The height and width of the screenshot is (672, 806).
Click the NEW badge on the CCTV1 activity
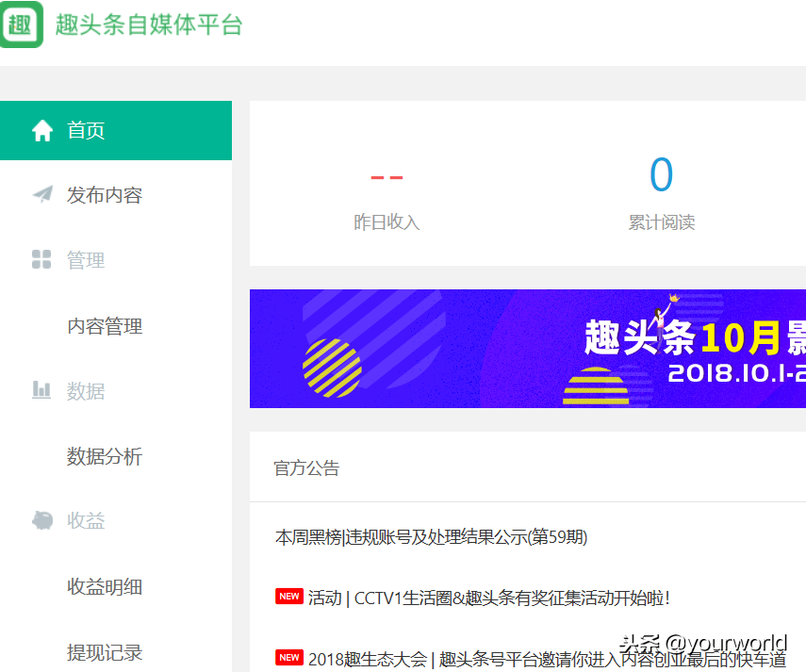tap(288, 596)
